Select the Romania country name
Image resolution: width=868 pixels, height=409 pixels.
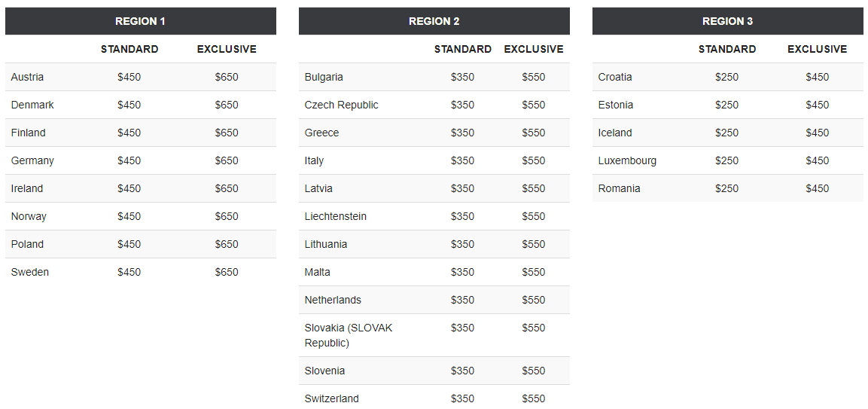point(619,188)
